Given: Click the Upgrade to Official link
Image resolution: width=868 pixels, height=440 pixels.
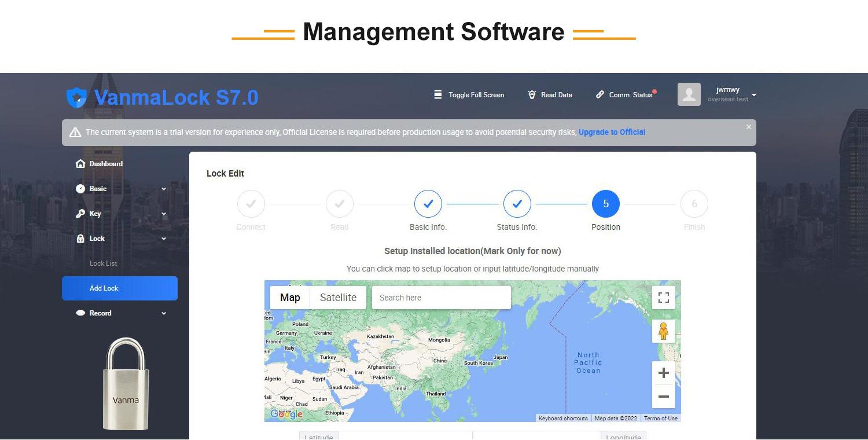Looking at the screenshot, I should click(612, 132).
